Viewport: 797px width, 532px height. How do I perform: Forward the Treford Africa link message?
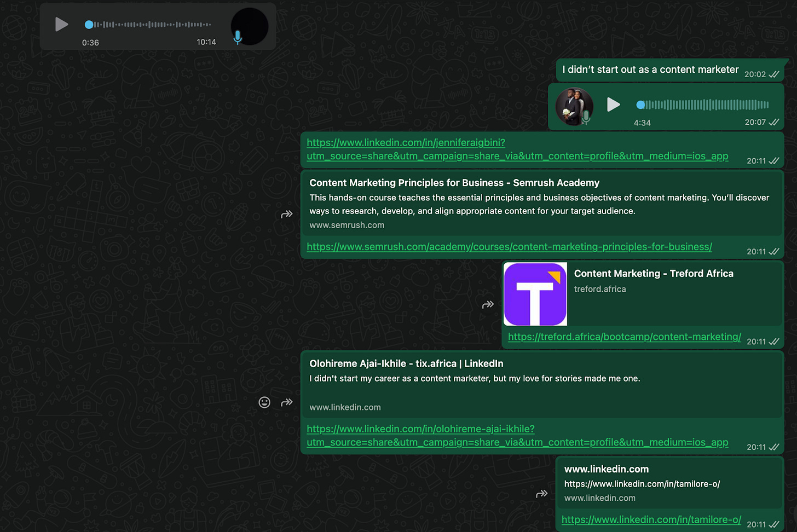click(x=488, y=304)
